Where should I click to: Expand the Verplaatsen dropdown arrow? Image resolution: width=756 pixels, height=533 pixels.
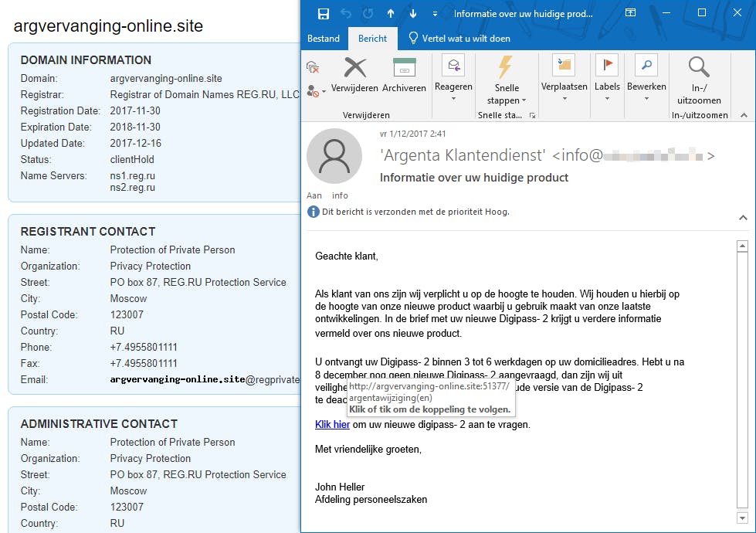pos(564,99)
